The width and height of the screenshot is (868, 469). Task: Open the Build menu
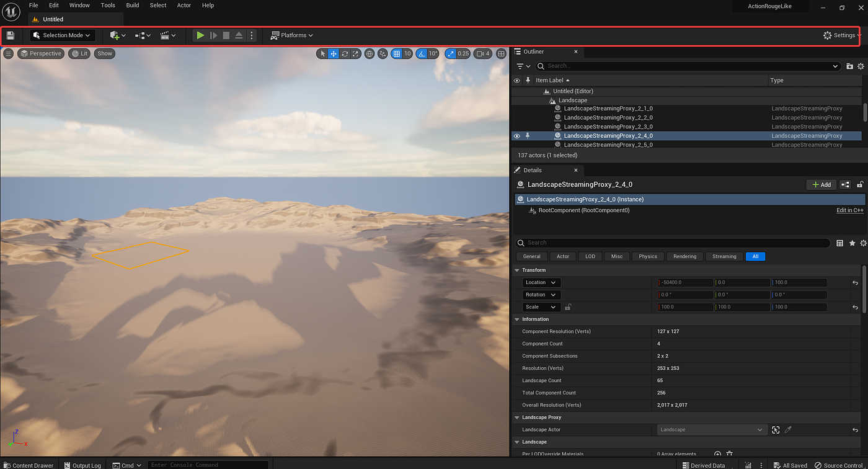(132, 5)
